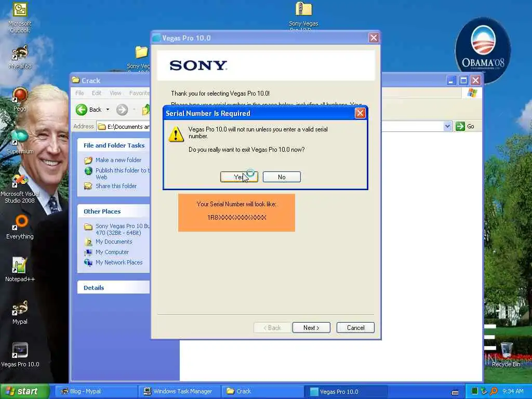Switch to Windows Task Manager taskbar item
The height and width of the screenshot is (399, 532).
click(179, 391)
